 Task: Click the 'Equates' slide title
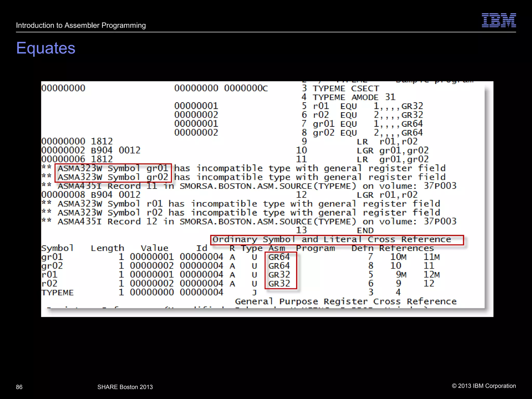46,48
